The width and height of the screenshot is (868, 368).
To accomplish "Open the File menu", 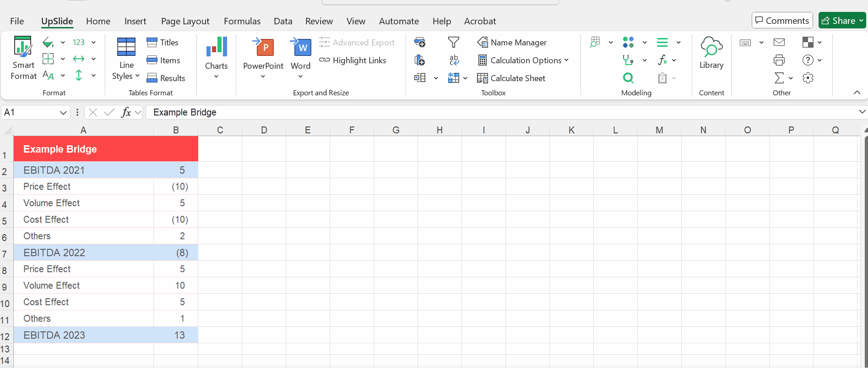I will [x=17, y=21].
